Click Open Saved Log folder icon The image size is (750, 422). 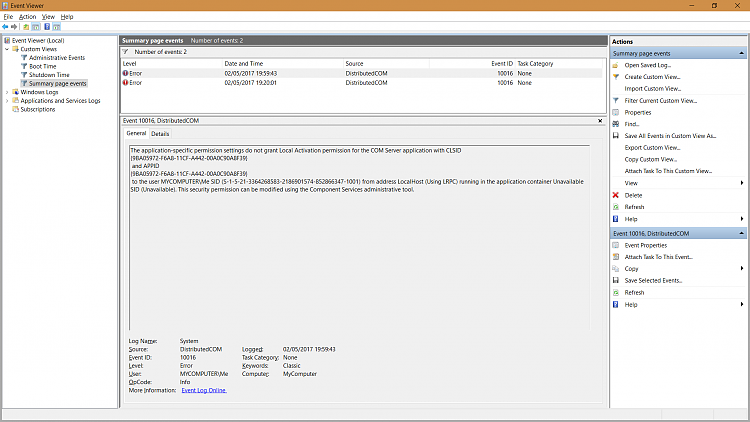[615, 65]
